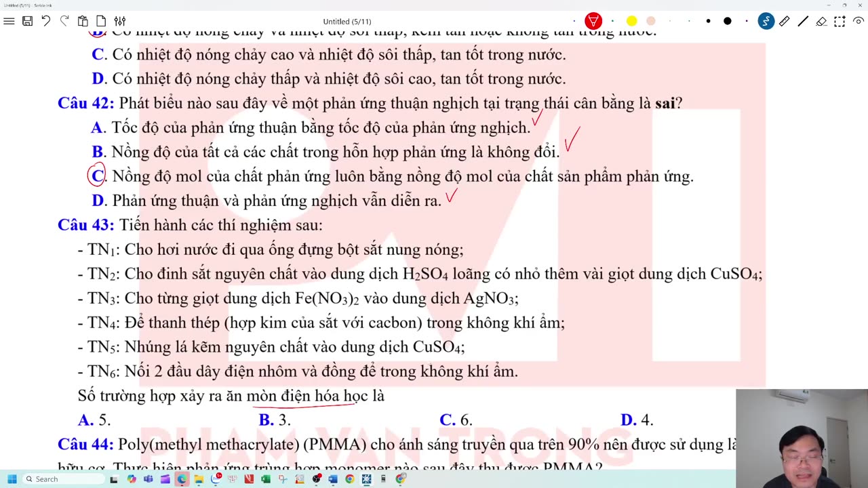868x488 pixels.
Task: Open Task View on the taskbar
Action: click(114, 479)
